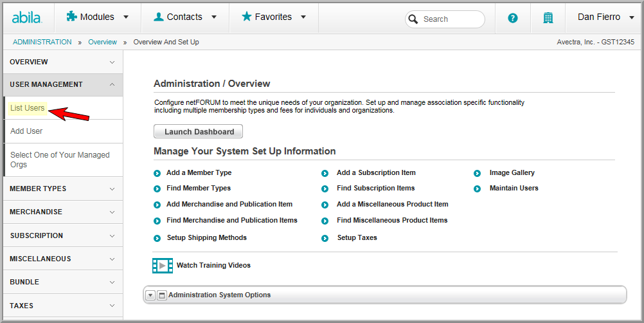Click the training videos film icon

pyautogui.click(x=162, y=266)
